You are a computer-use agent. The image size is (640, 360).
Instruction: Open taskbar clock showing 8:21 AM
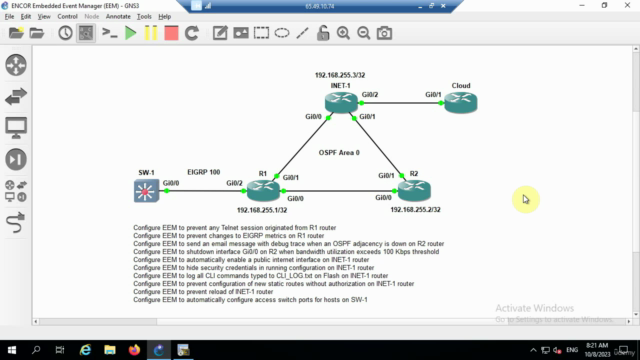(x=597, y=350)
